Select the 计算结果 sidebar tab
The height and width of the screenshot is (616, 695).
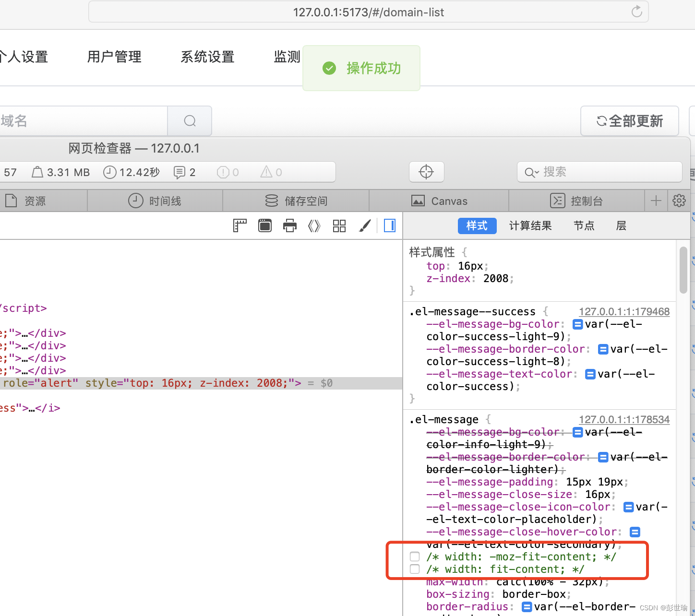tap(530, 225)
